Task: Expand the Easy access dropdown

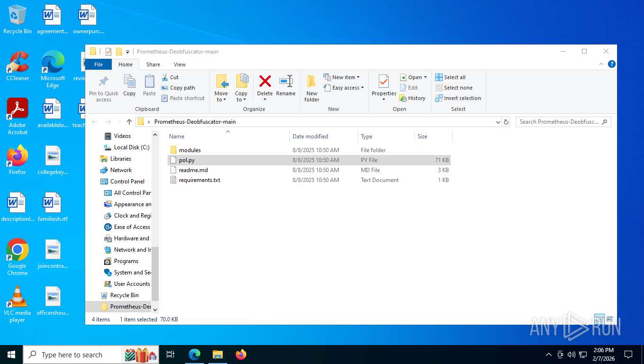Action: [x=344, y=88]
